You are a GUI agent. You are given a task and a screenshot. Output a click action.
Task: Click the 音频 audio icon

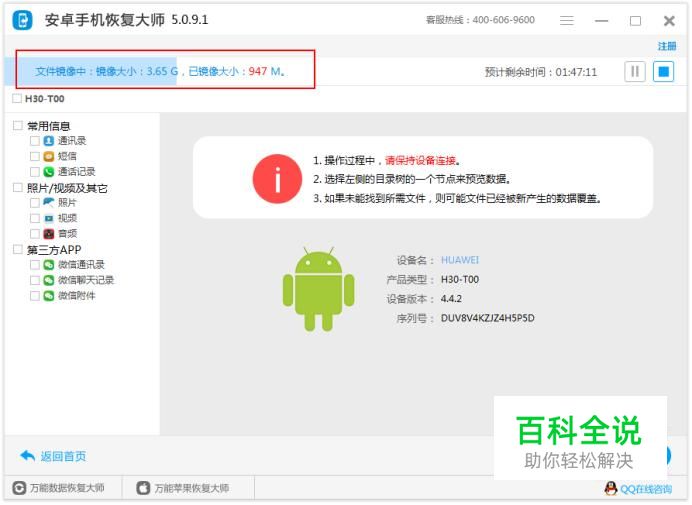49,234
